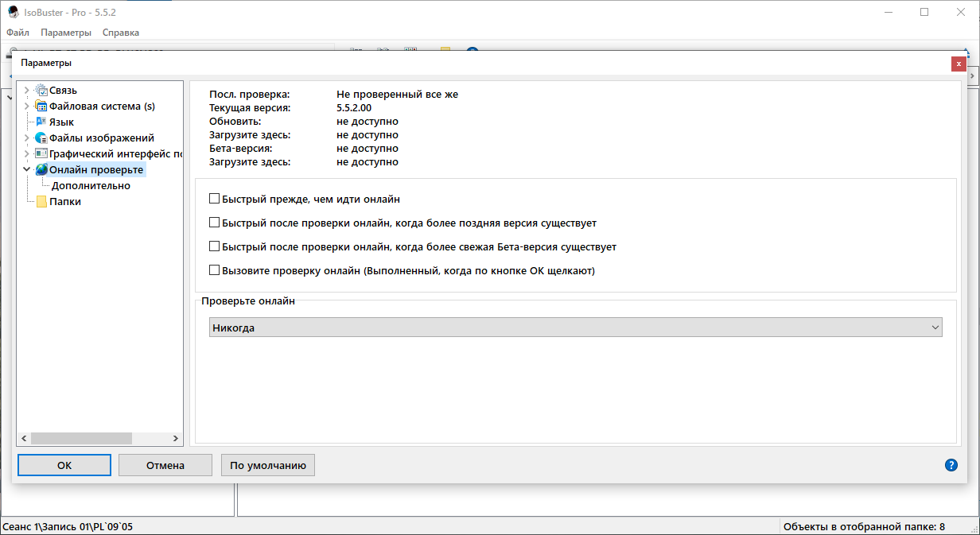
Task: Collapse the Онлайн проверьте tree node
Action: click(x=27, y=170)
